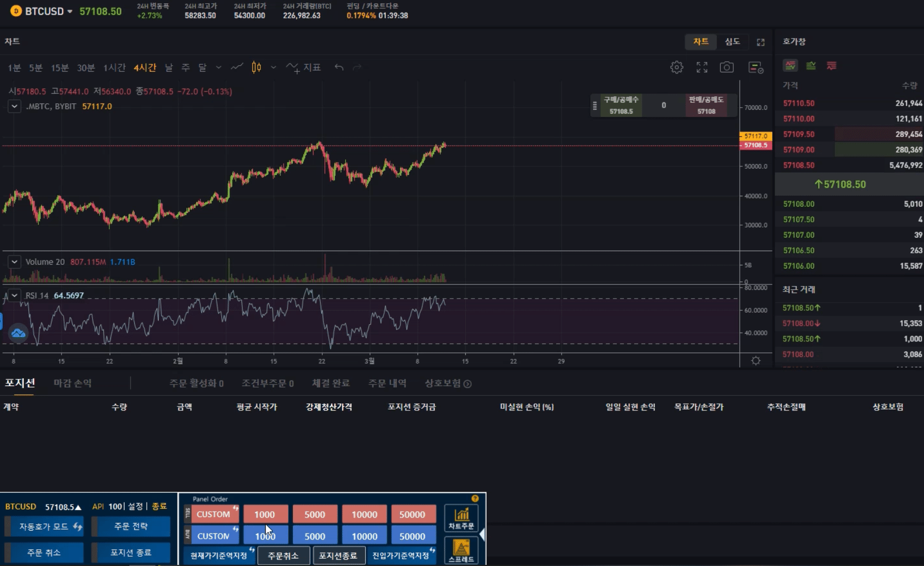Click quantity field showing 0 in trade widget
924x566 pixels.
tap(664, 105)
